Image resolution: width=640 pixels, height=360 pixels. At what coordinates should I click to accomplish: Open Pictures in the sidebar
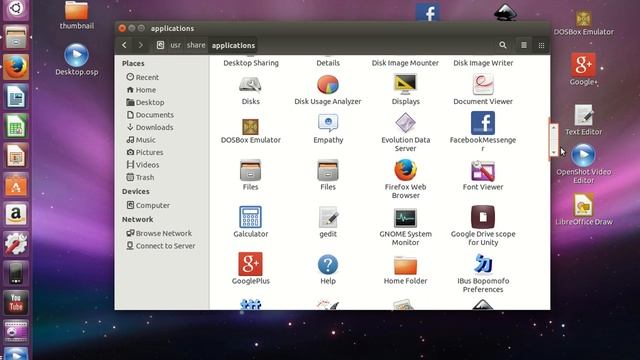(x=145, y=152)
